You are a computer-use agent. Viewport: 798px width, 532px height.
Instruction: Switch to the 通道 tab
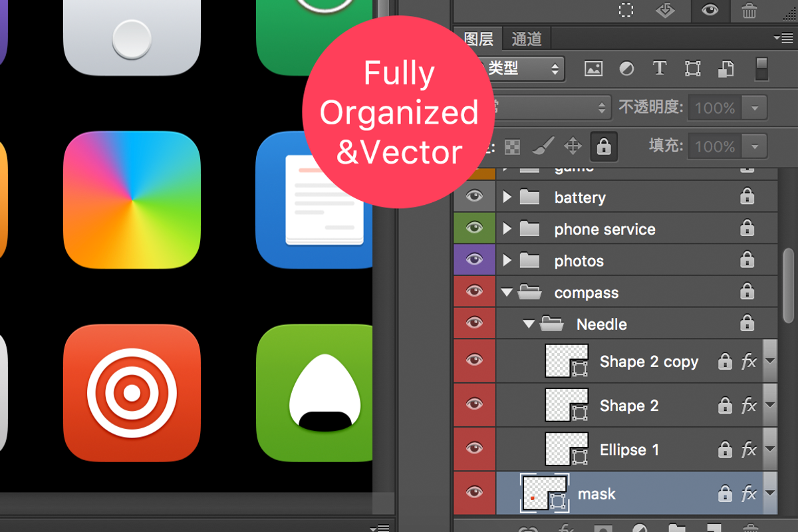click(x=527, y=39)
